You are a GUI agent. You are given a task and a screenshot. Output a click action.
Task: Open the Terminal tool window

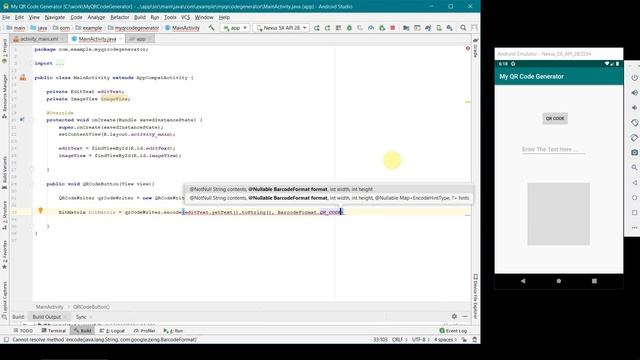point(53,331)
